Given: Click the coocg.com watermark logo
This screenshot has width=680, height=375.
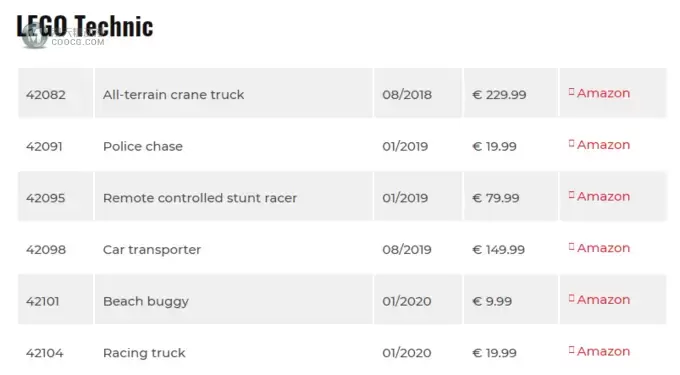Looking at the screenshot, I should tap(34, 36).
